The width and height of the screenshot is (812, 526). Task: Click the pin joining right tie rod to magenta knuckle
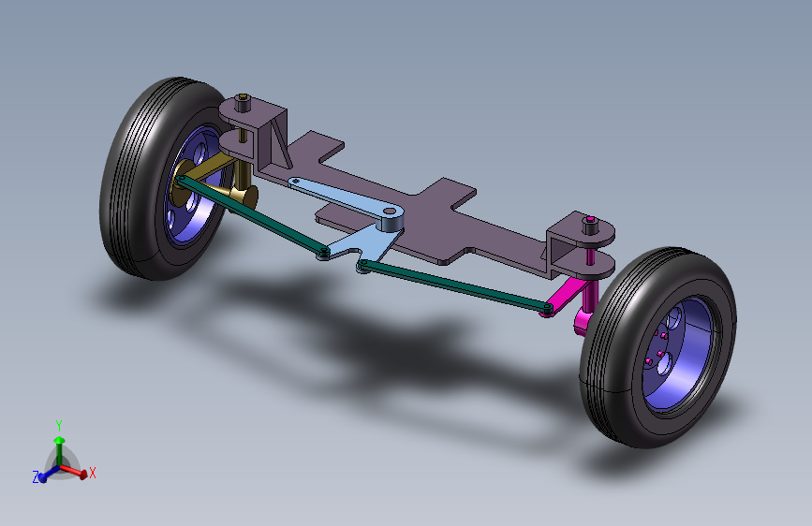tap(547, 309)
